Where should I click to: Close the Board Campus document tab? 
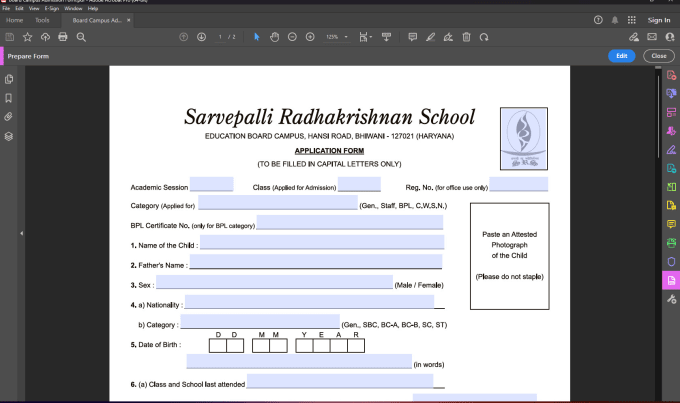(128, 20)
